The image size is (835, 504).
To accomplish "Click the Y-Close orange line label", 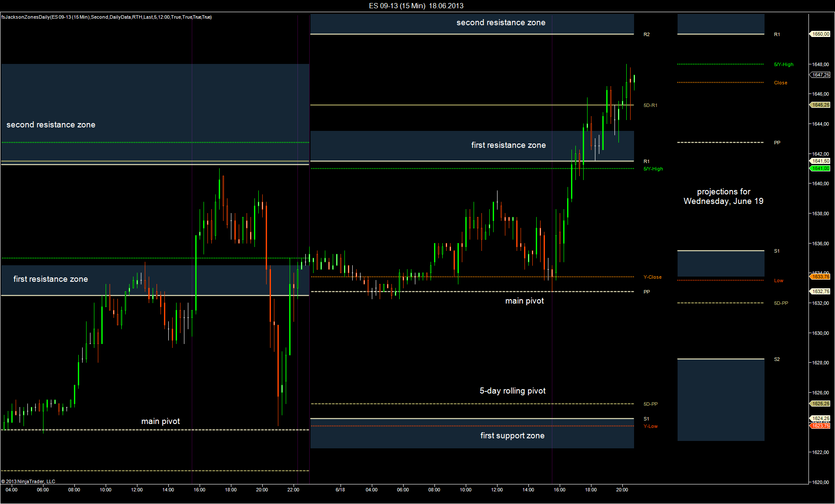I will pyautogui.click(x=652, y=277).
